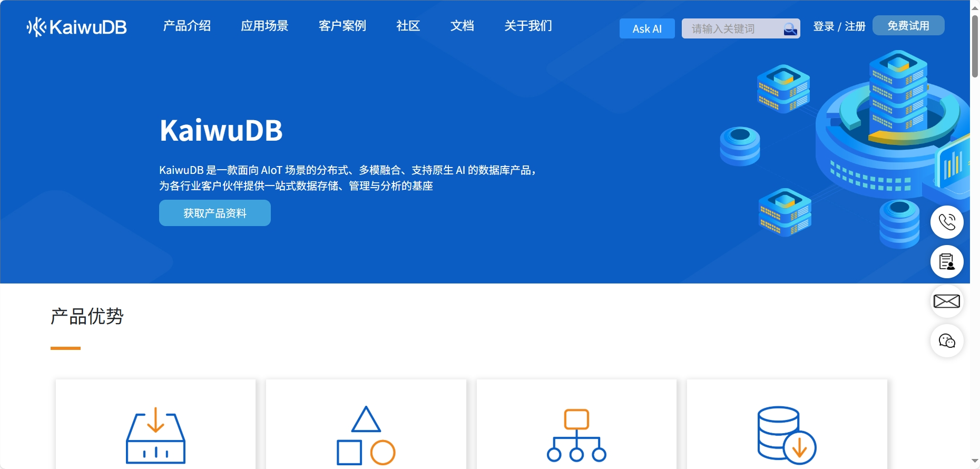The image size is (980, 469).
Task: Click the 免费试用 button
Action: 908,25
